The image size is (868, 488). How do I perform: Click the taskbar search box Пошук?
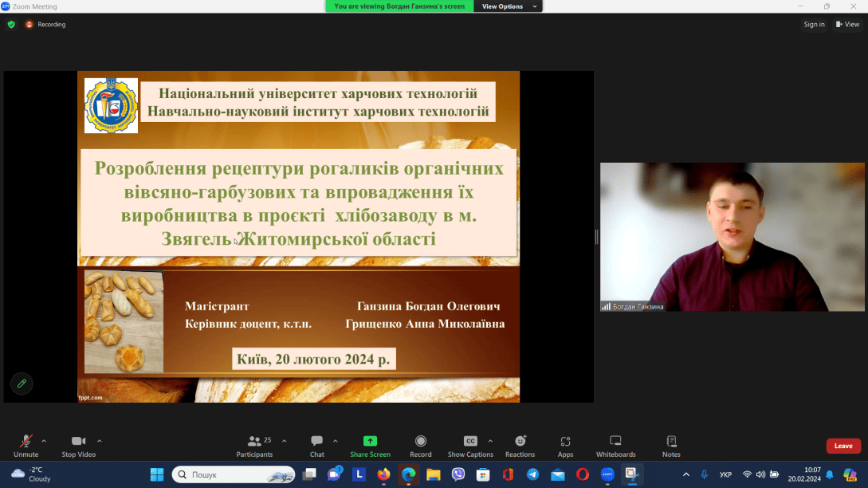[234, 474]
